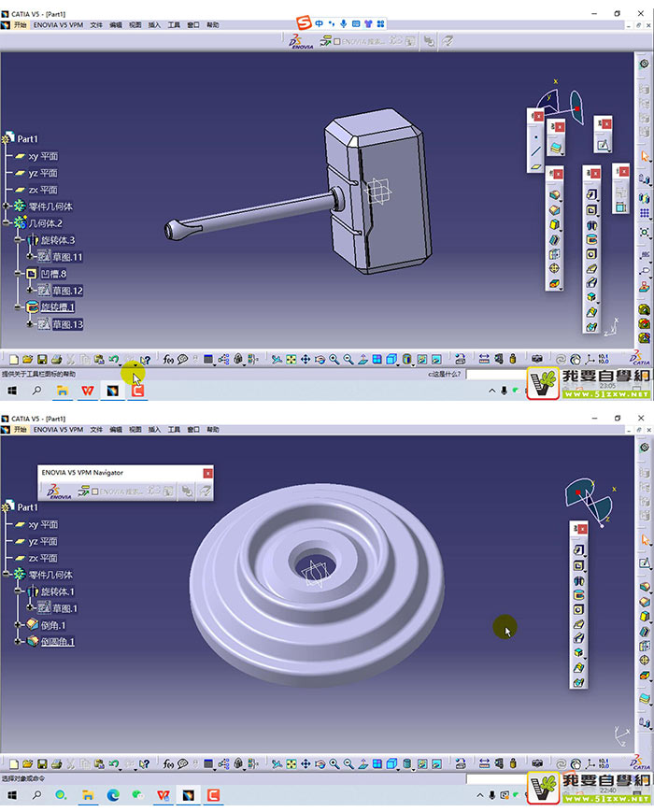Click Zoom Out icon in disc model window

click(x=348, y=763)
